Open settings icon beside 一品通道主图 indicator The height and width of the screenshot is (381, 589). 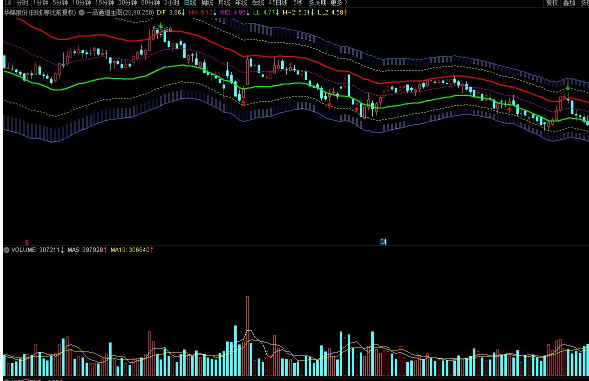pos(81,12)
